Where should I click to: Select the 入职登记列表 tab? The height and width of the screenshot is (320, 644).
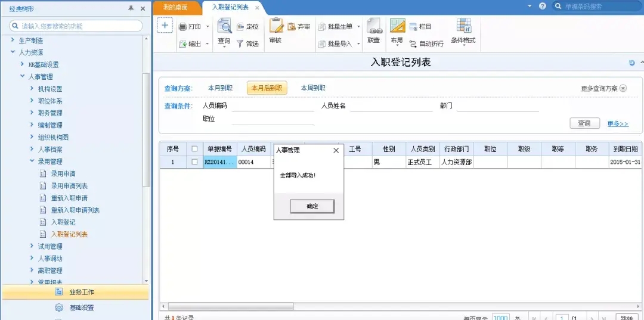coord(230,8)
